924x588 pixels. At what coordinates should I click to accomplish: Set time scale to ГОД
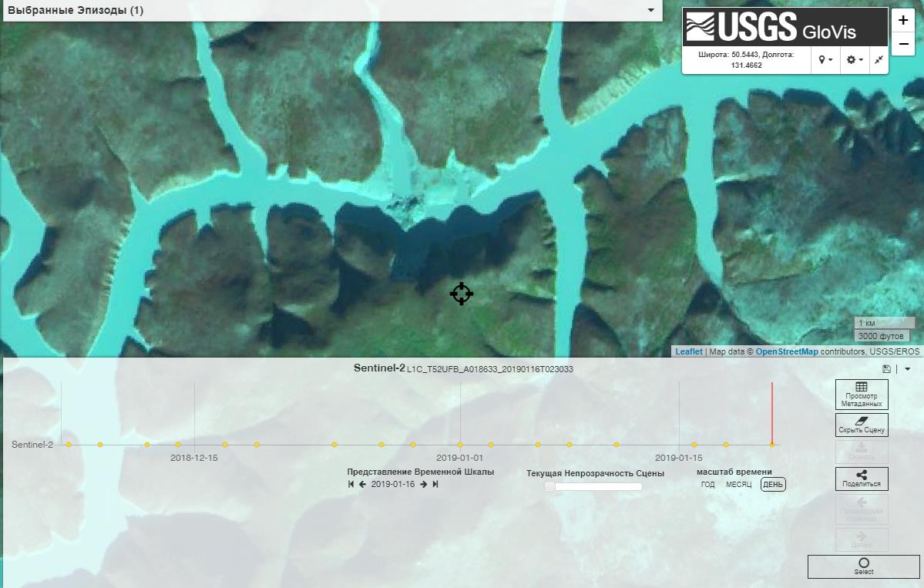[707, 485]
